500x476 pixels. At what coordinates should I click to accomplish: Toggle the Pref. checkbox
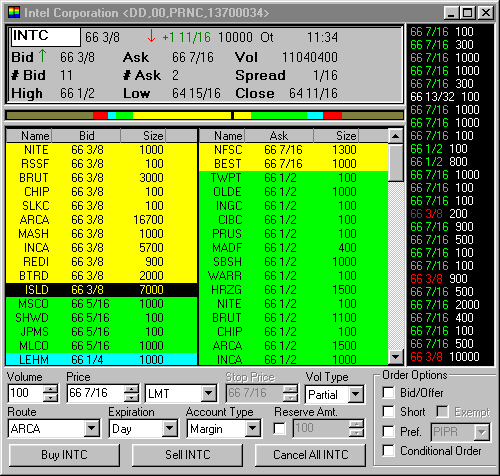(388, 431)
